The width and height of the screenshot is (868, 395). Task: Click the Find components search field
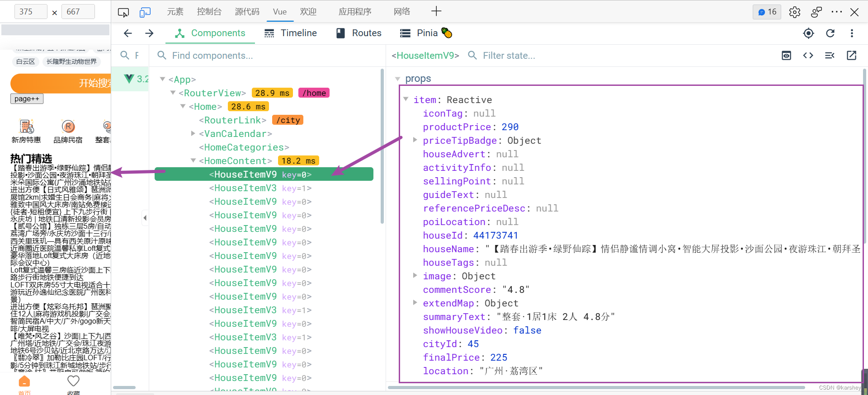(x=267, y=56)
